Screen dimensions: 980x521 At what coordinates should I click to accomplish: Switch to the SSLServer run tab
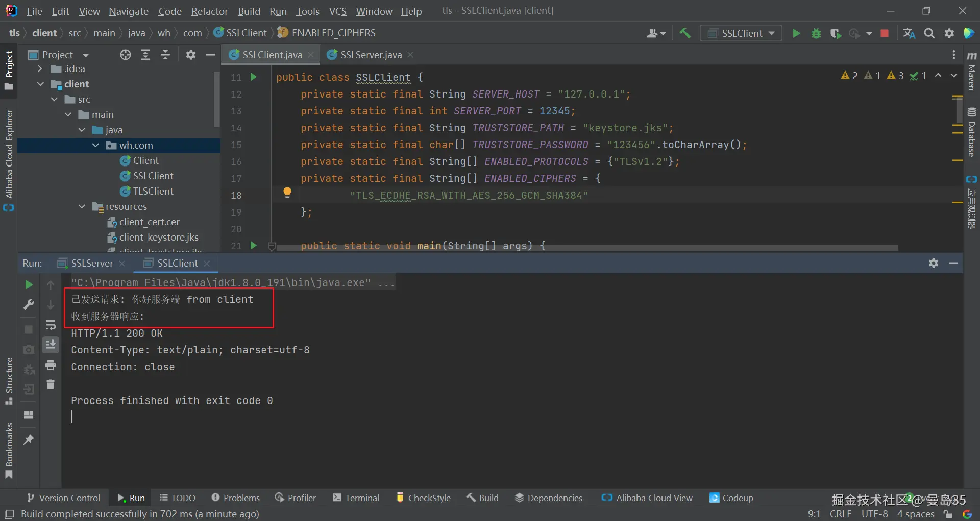pos(92,263)
